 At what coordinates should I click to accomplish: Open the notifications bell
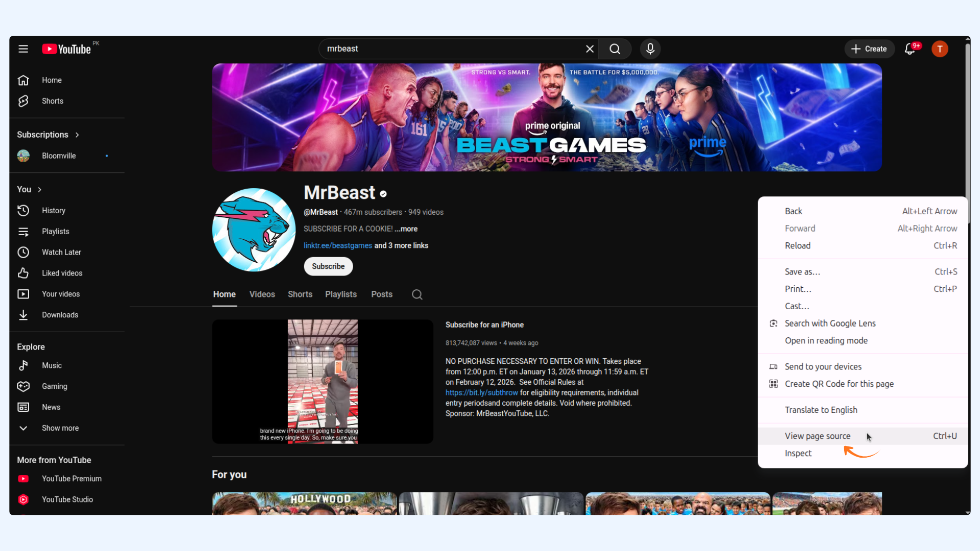coord(910,49)
